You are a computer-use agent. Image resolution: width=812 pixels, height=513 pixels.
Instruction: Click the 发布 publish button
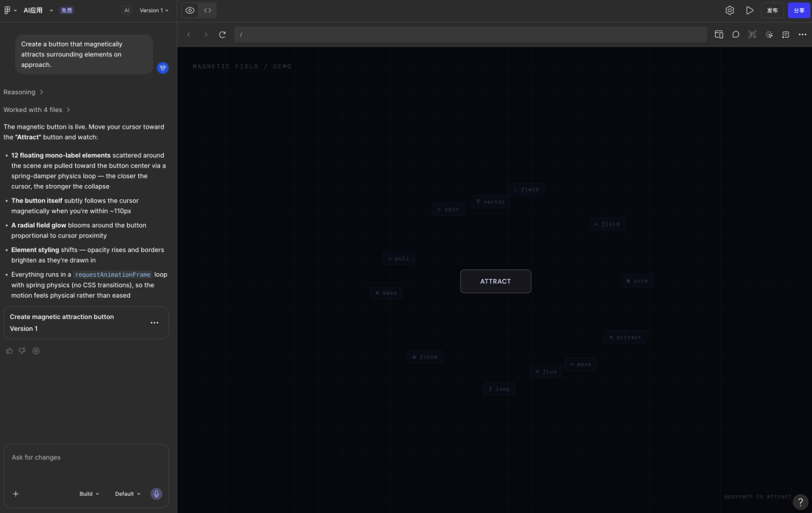[772, 11]
